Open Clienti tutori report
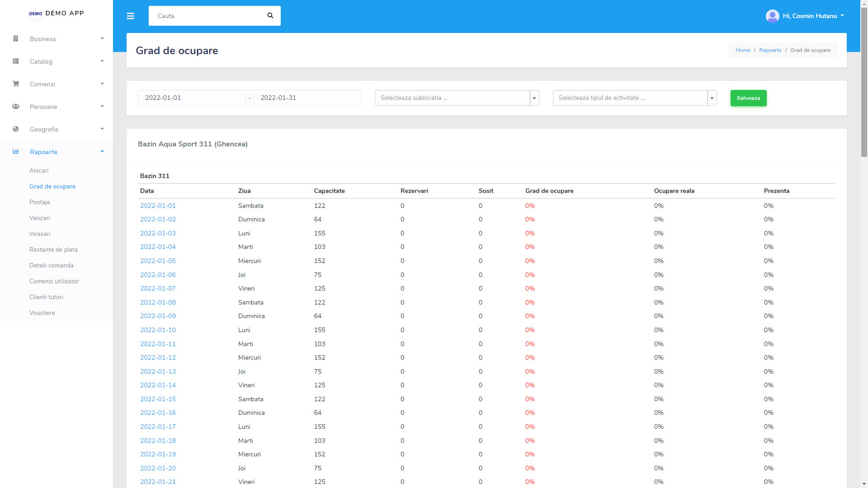868x488 pixels. [x=46, y=297]
